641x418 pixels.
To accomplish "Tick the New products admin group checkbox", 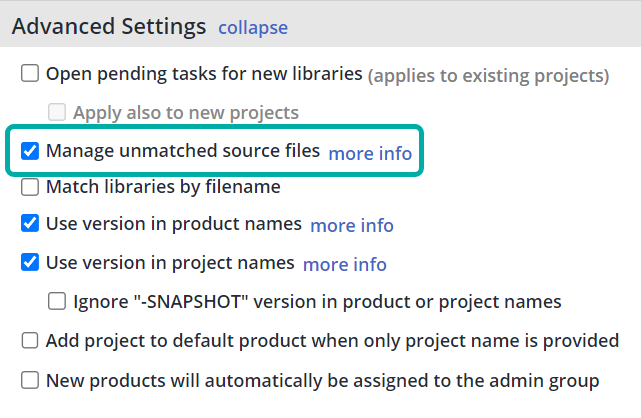I will (30, 380).
